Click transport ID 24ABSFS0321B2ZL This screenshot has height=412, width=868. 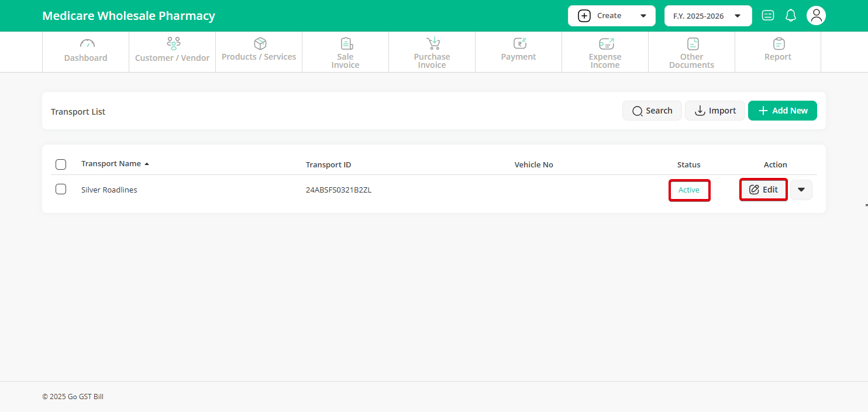pyautogui.click(x=339, y=190)
